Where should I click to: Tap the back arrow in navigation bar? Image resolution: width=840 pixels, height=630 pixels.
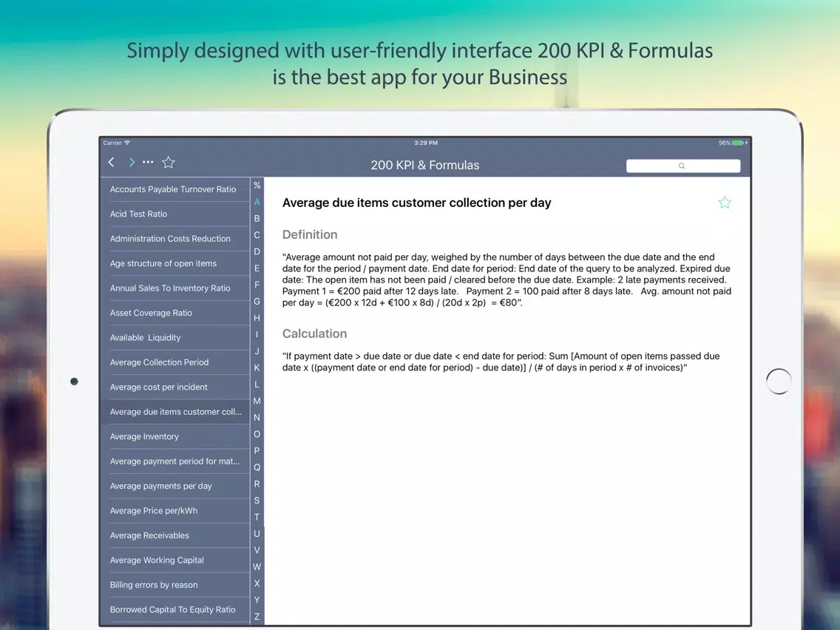tap(112, 163)
